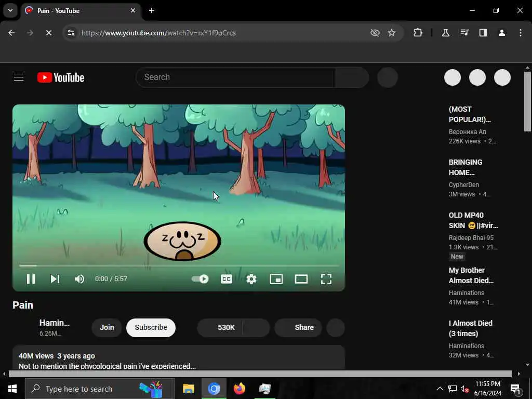Screen dimensions: 532x399
Task: Open the YouTube guide hamburger menu
Action: click(19, 77)
